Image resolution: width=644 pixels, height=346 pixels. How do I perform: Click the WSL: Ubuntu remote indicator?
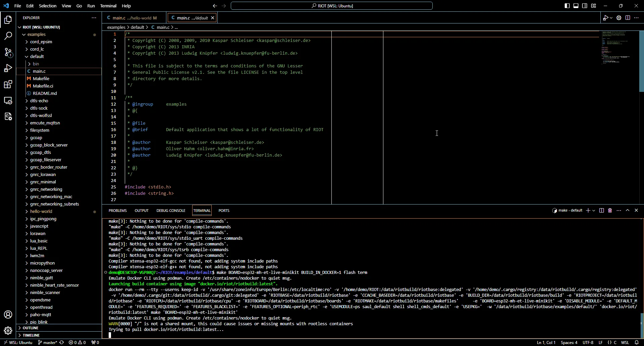tap(18, 343)
